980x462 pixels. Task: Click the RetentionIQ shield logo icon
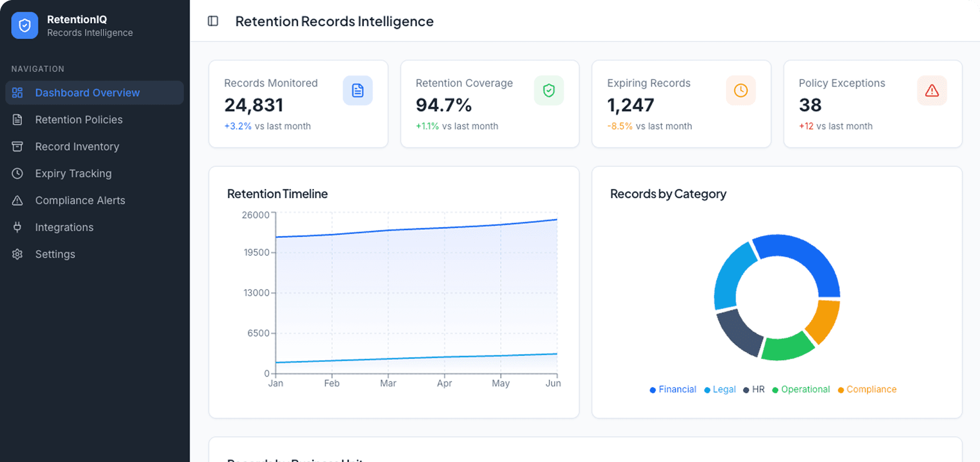25,25
